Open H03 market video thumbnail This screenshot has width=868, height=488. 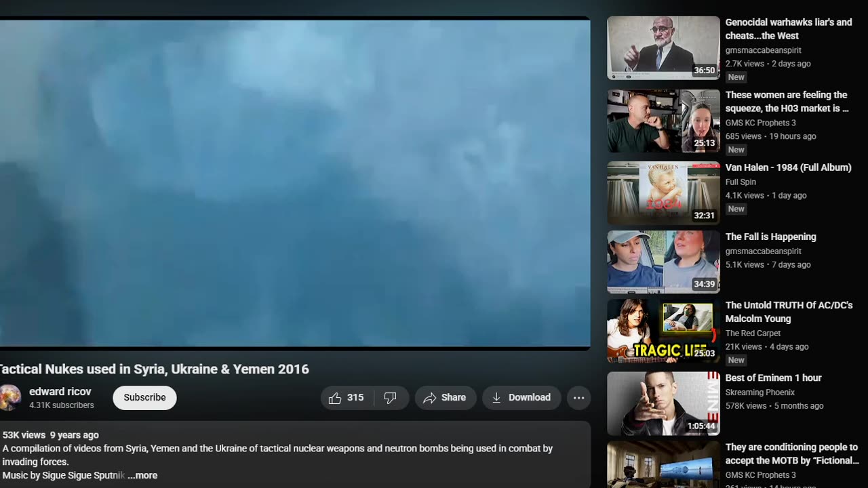[x=663, y=121]
